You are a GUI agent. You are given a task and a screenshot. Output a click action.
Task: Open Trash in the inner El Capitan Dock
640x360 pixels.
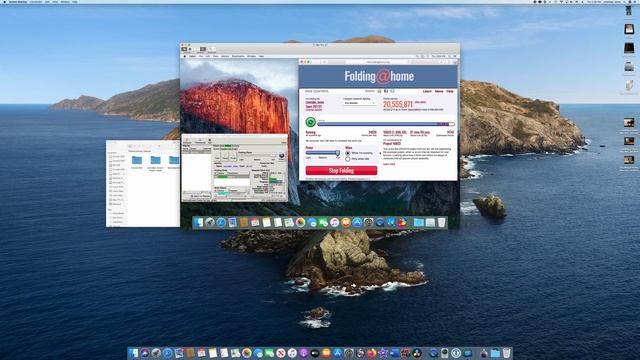pos(441,222)
